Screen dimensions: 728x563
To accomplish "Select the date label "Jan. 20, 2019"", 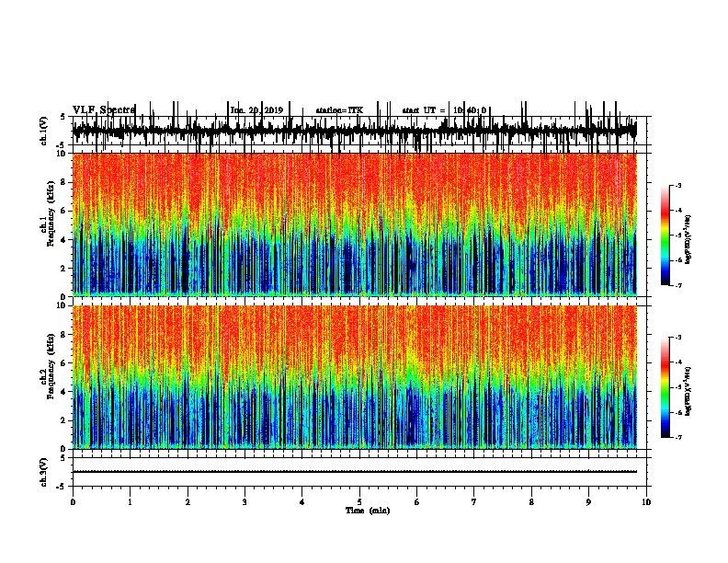I will pyautogui.click(x=256, y=110).
